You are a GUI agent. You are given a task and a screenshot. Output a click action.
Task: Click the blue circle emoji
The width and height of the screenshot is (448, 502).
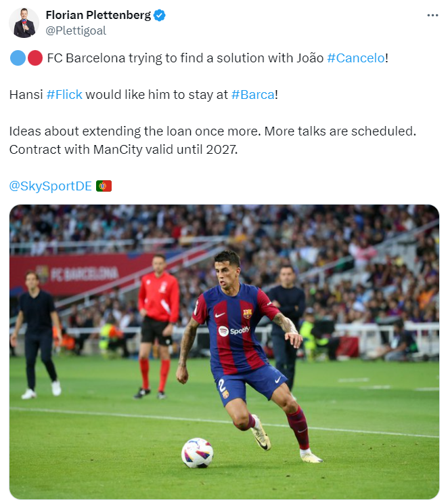[x=18, y=58]
